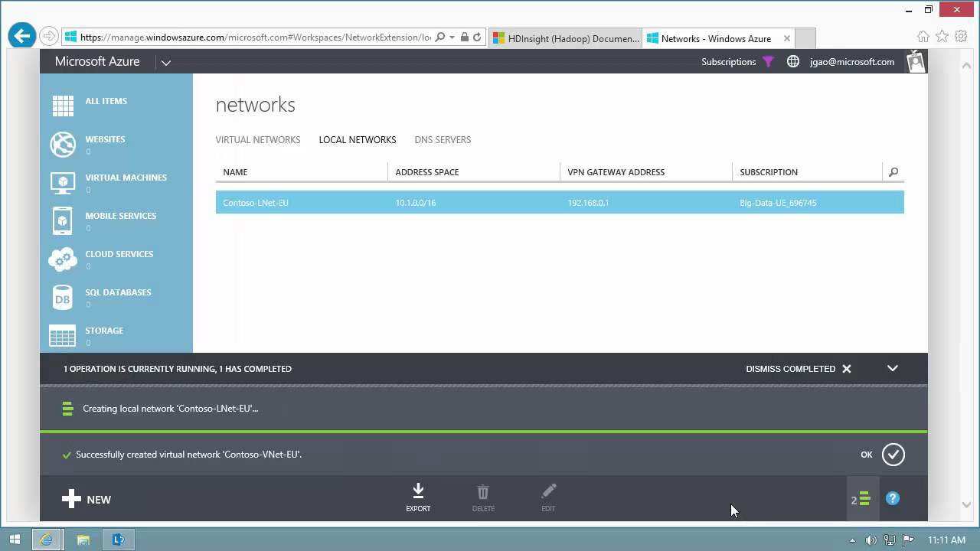This screenshot has height=551, width=980.
Task: Open SQL Databases sidebar icon
Action: [63, 297]
